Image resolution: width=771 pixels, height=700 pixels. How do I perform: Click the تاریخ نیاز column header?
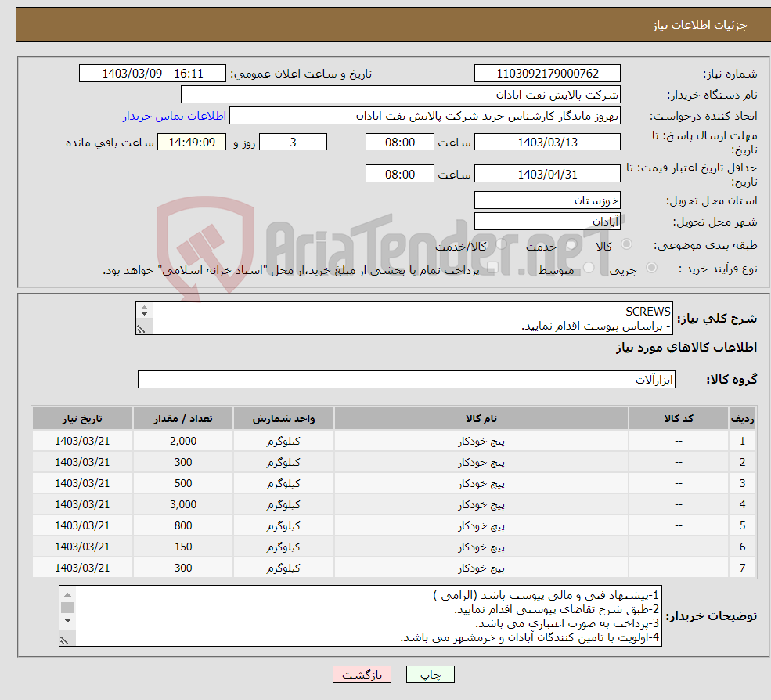click(82, 418)
